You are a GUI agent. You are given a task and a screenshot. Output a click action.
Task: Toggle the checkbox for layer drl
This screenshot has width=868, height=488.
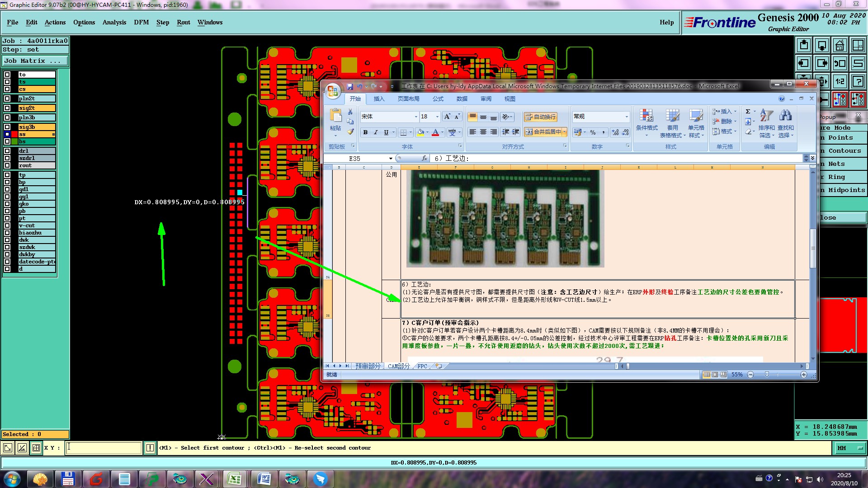pos(7,151)
